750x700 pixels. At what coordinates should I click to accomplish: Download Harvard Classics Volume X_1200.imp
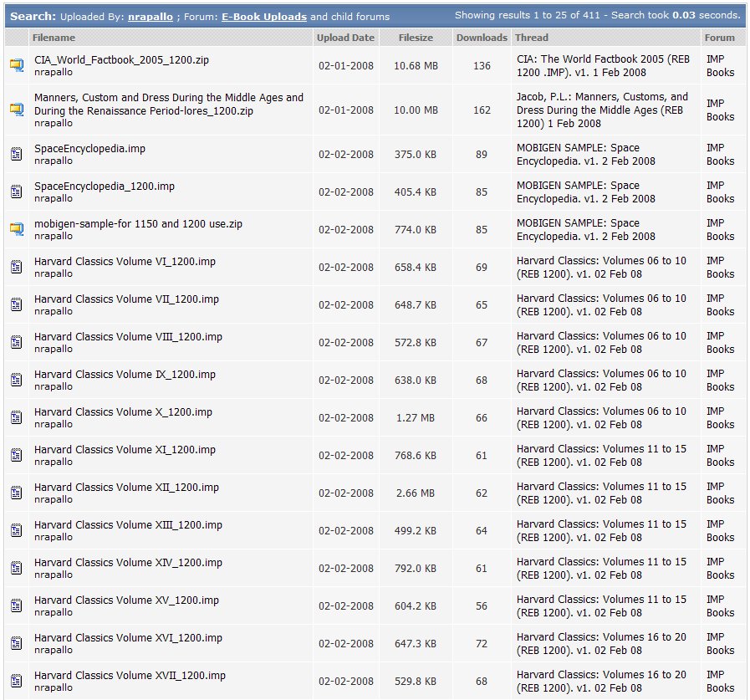point(123,412)
